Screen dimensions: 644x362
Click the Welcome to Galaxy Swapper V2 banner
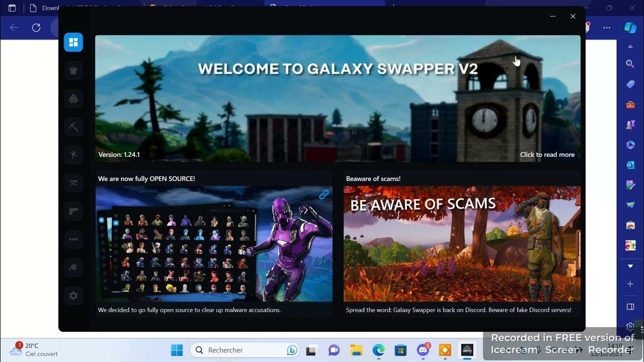click(x=338, y=99)
